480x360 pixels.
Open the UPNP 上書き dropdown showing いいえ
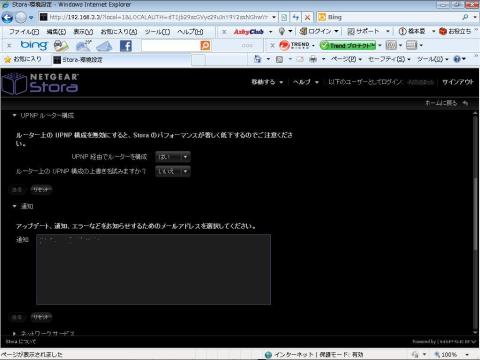pos(173,171)
